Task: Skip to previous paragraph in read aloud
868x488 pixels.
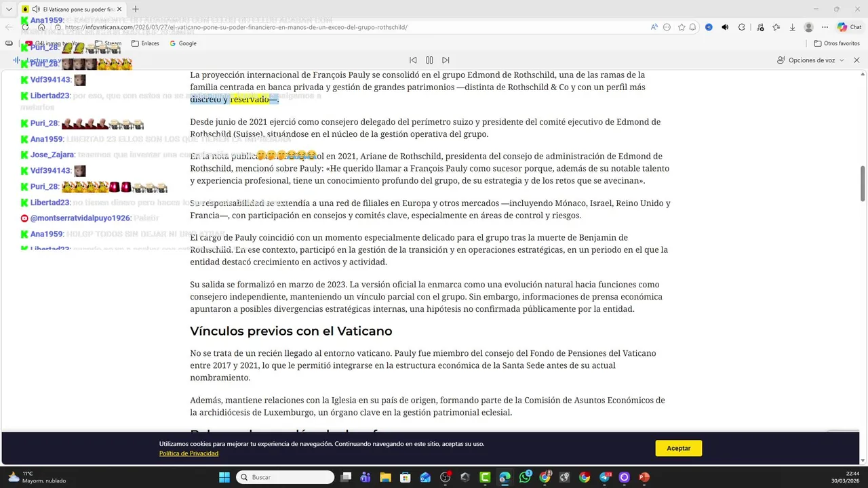Action: pyautogui.click(x=413, y=60)
